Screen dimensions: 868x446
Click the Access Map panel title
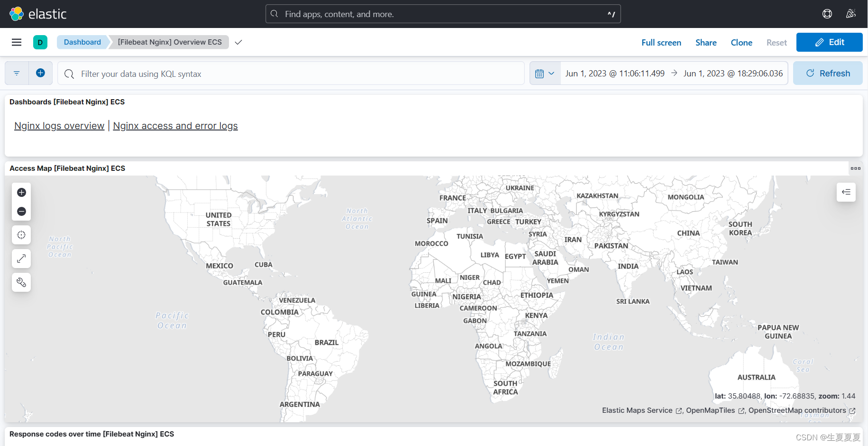[67, 168]
